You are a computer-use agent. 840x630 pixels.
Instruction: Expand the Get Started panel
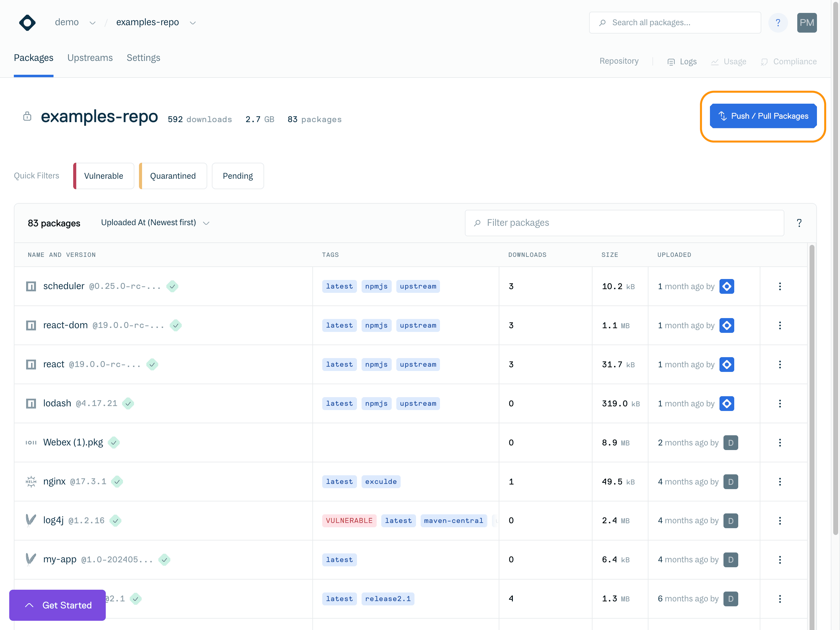tap(57, 605)
